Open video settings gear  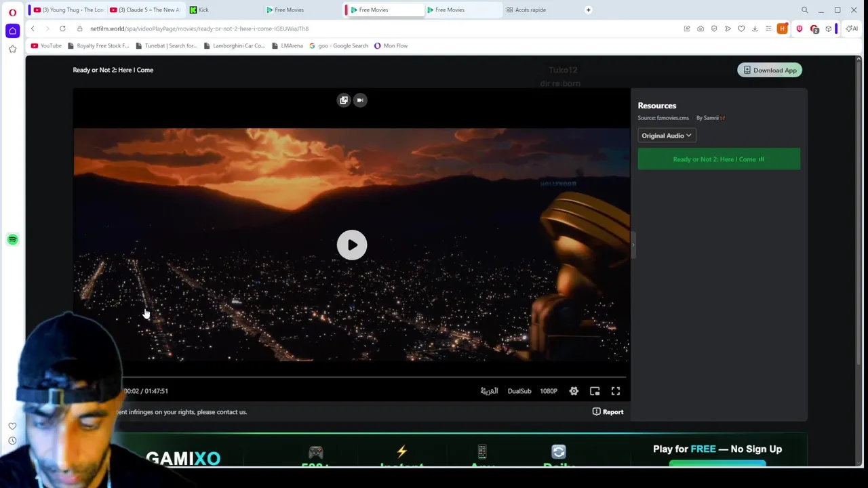coord(574,391)
